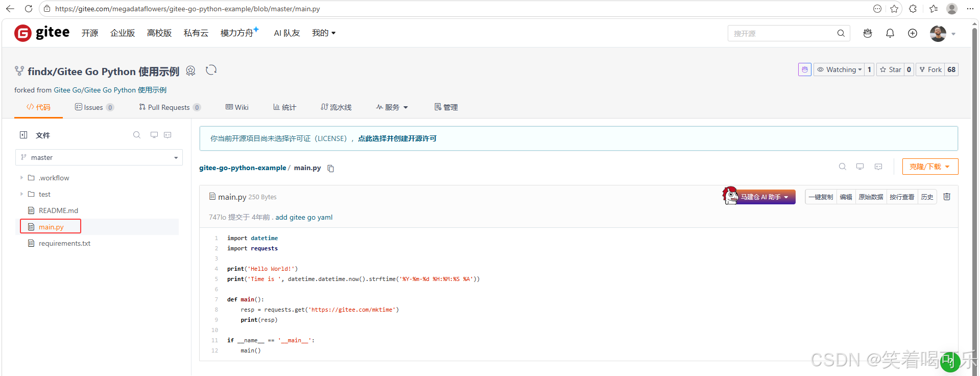Viewport: 980px width, 376px height.
Task: Open notifications bell icon
Action: click(x=890, y=33)
